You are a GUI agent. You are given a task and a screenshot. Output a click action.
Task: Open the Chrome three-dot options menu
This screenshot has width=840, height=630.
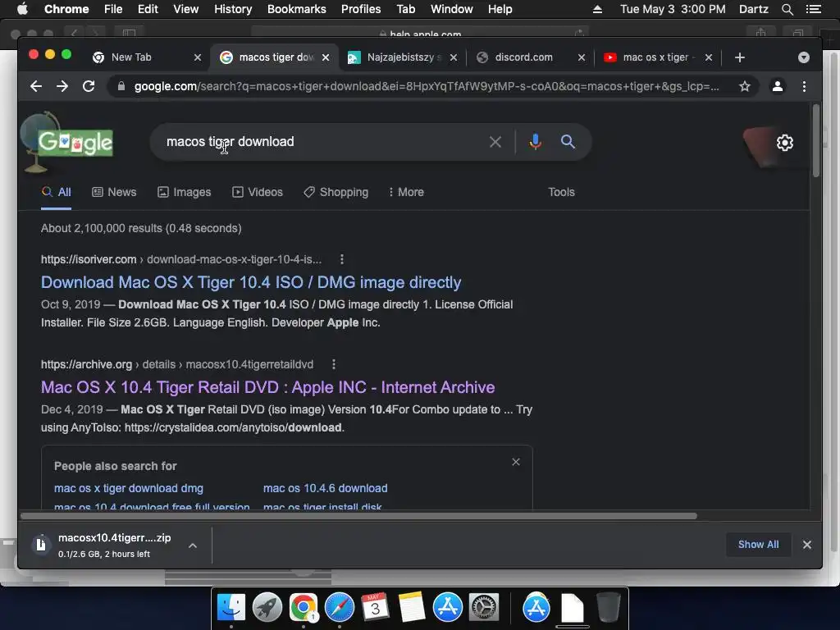click(804, 86)
